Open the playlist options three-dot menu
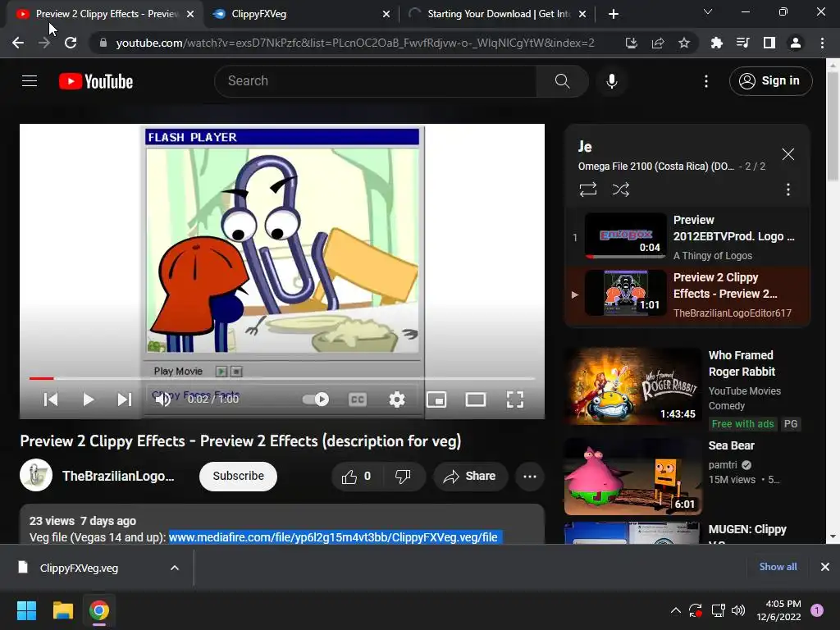Screen dimensions: 840x630 (x=788, y=189)
